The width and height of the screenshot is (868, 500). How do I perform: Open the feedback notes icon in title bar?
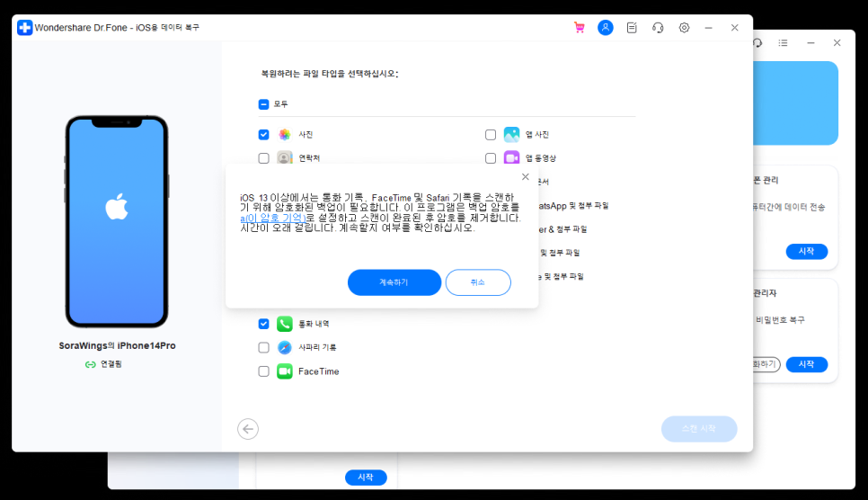point(632,28)
